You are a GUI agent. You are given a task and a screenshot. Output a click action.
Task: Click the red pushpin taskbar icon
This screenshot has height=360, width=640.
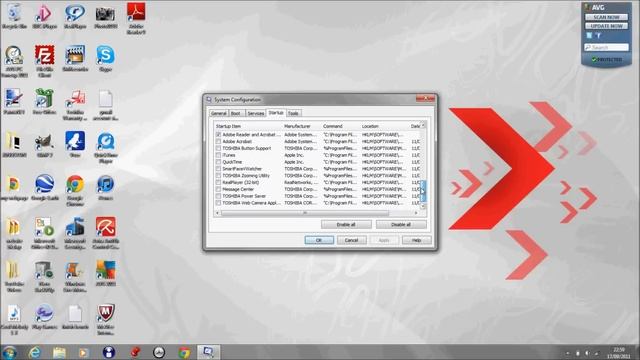coord(135,352)
